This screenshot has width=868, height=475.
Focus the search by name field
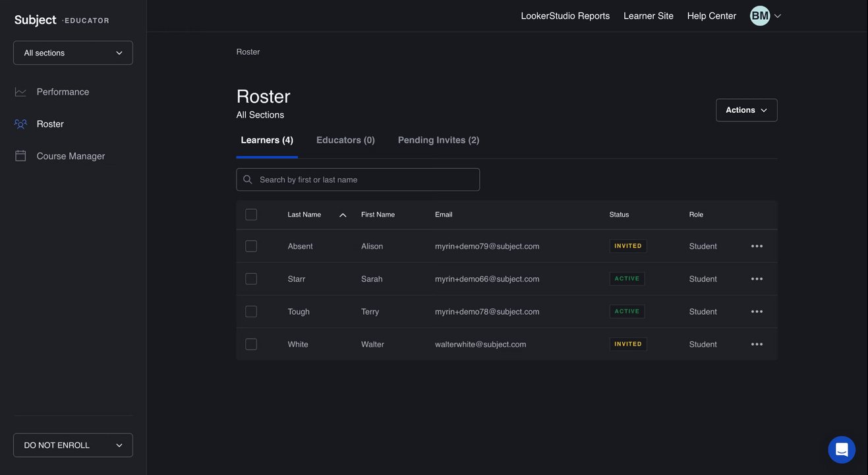click(x=366, y=179)
